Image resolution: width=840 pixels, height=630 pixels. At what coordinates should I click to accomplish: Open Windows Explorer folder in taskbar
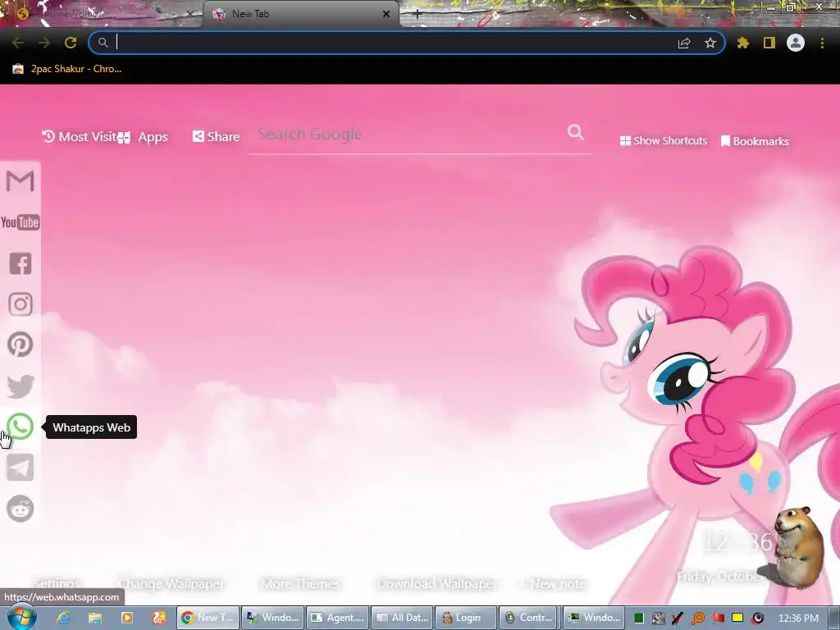[x=95, y=618]
